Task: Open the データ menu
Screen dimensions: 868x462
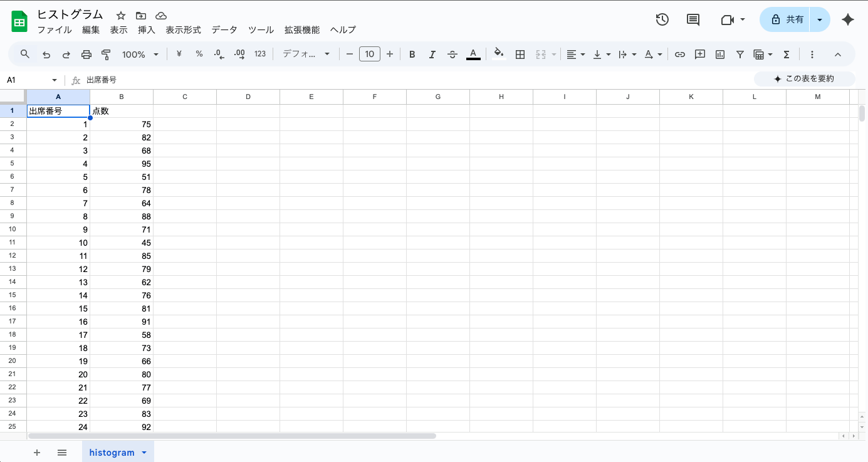Action: pos(224,29)
